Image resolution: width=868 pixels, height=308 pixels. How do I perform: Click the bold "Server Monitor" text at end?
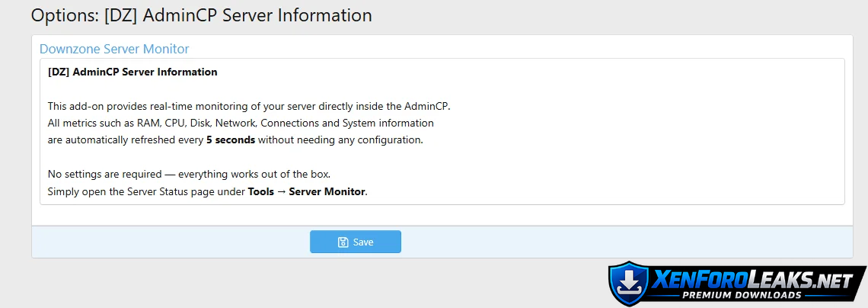tap(327, 191)
